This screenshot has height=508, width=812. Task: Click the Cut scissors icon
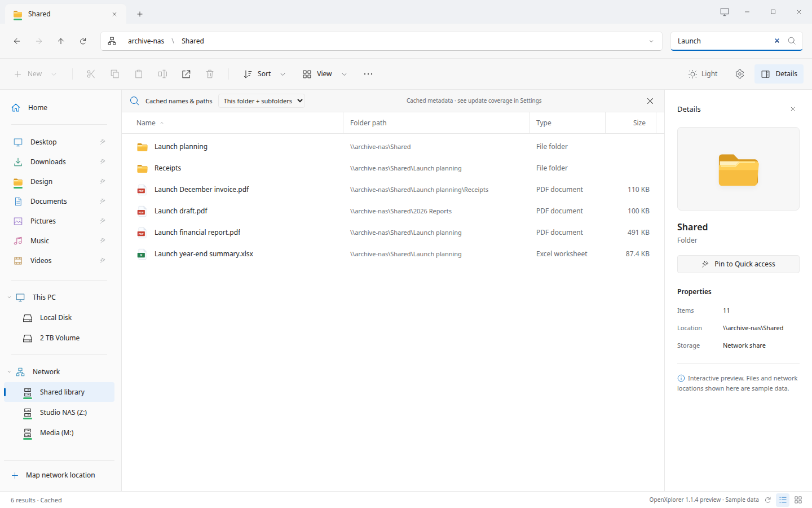[x=91, y=74]
